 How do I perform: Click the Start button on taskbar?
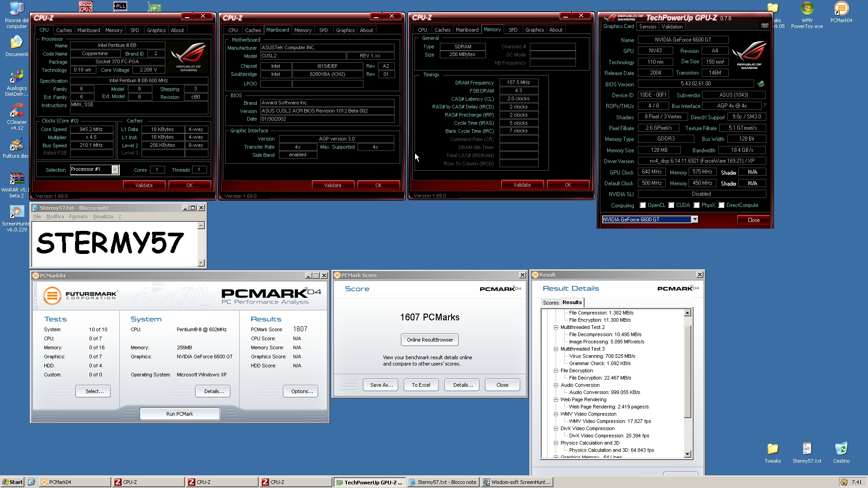13,482
